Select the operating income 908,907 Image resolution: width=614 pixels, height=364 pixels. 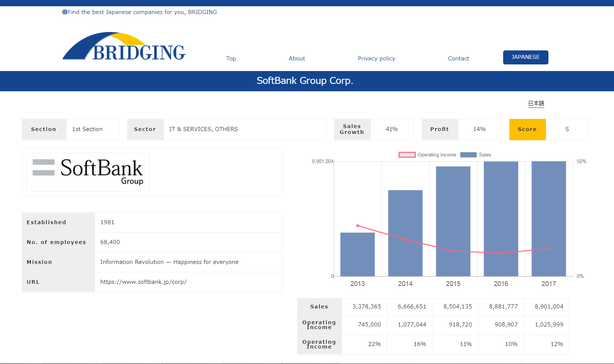506,325
